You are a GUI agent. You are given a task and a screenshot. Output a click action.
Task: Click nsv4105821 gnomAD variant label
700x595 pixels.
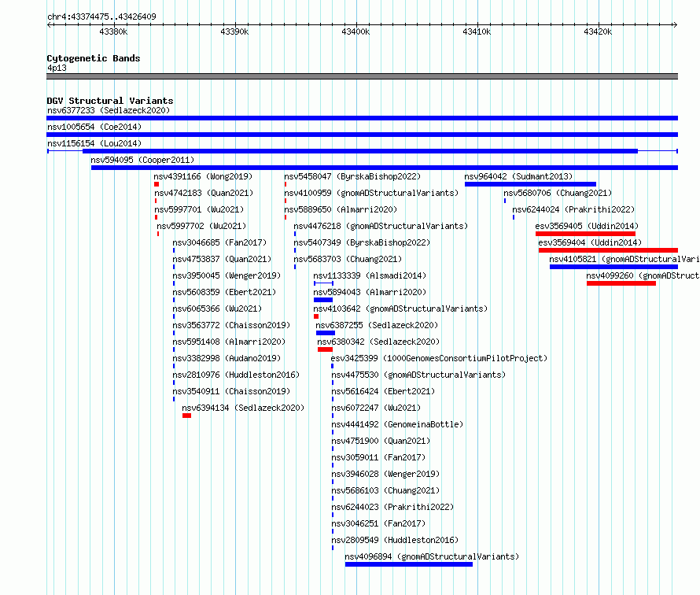(x=624, y=259)
